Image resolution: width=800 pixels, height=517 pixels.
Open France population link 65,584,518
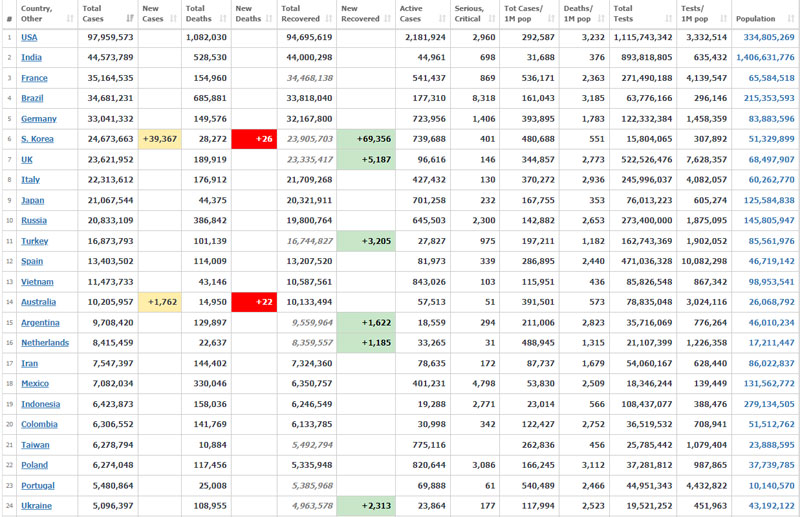point(771,78)
